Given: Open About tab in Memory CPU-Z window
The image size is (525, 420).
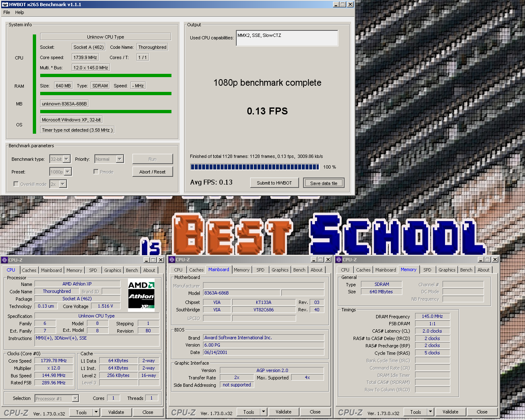Looking at the screenshot, I should click(484, 270).
